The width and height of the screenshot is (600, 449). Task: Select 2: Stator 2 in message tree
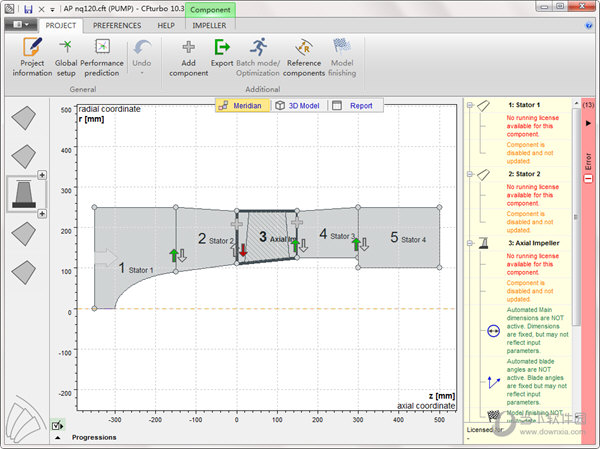click(x=524, y=174)
